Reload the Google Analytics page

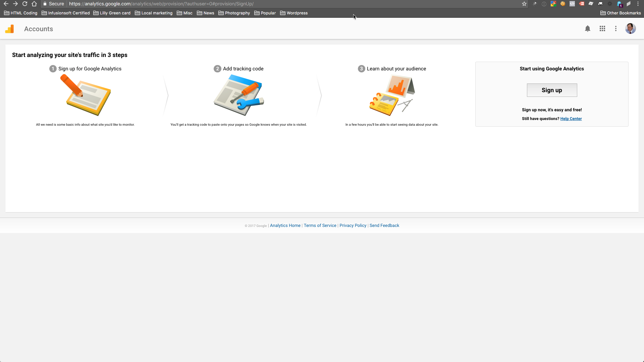pyautogui.click(x=25, y=4)
